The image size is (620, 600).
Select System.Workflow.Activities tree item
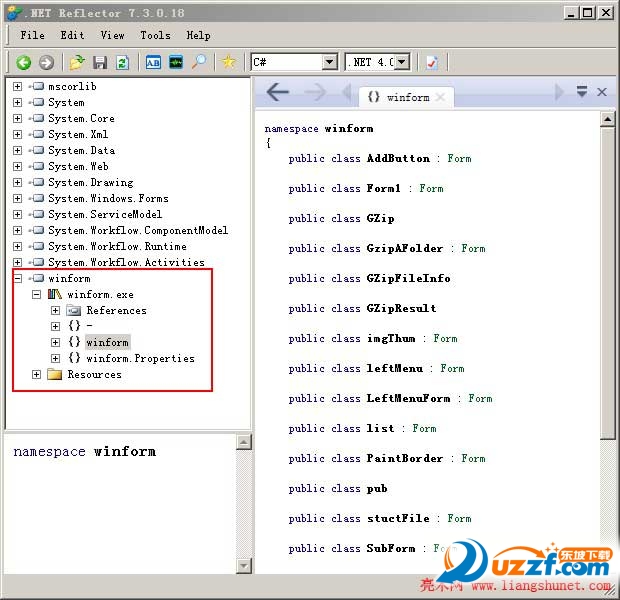[x=126, y=262]
